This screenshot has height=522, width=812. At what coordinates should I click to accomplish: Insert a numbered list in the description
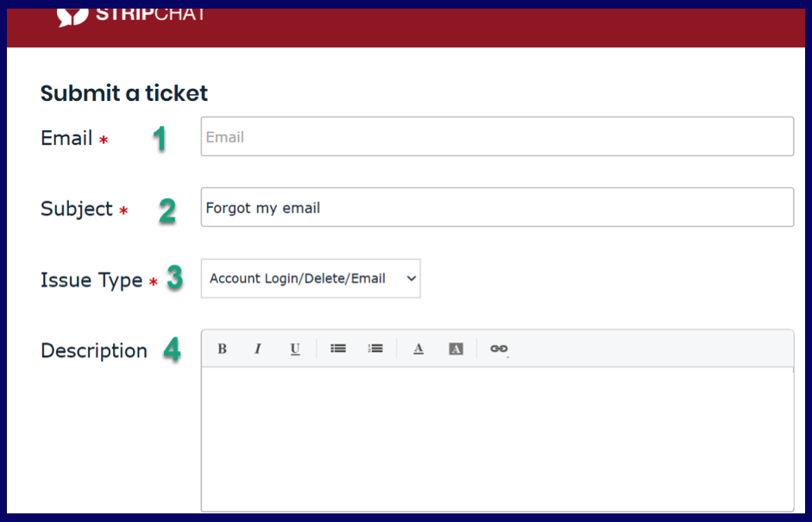pos(375,348)
